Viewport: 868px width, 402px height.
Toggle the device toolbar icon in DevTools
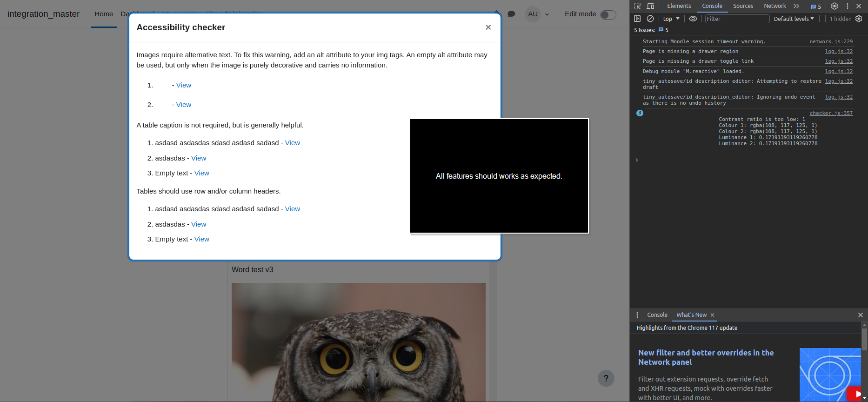(650, 6)
